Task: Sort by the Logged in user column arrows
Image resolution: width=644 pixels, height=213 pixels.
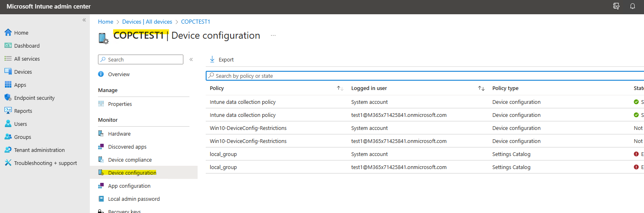Action: pyautogui.click(x=481, y=88)
